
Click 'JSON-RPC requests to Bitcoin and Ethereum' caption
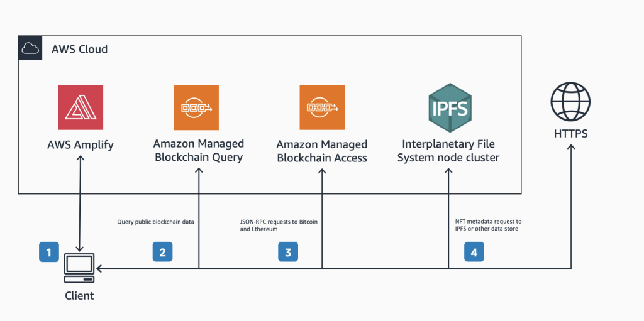[279, 226]
